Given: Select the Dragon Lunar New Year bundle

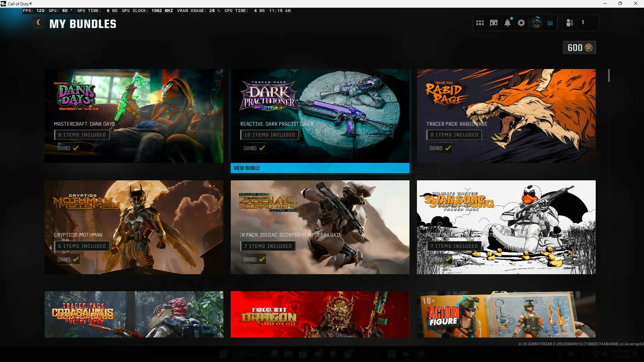Looking at the screenshot, I should [320, 314].
